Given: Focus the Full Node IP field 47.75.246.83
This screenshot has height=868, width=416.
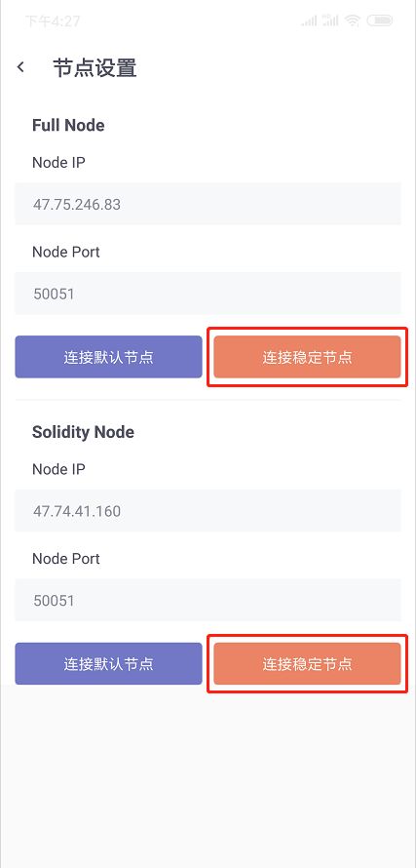Looking at the screenshot, I should click(x=208, y=204).
